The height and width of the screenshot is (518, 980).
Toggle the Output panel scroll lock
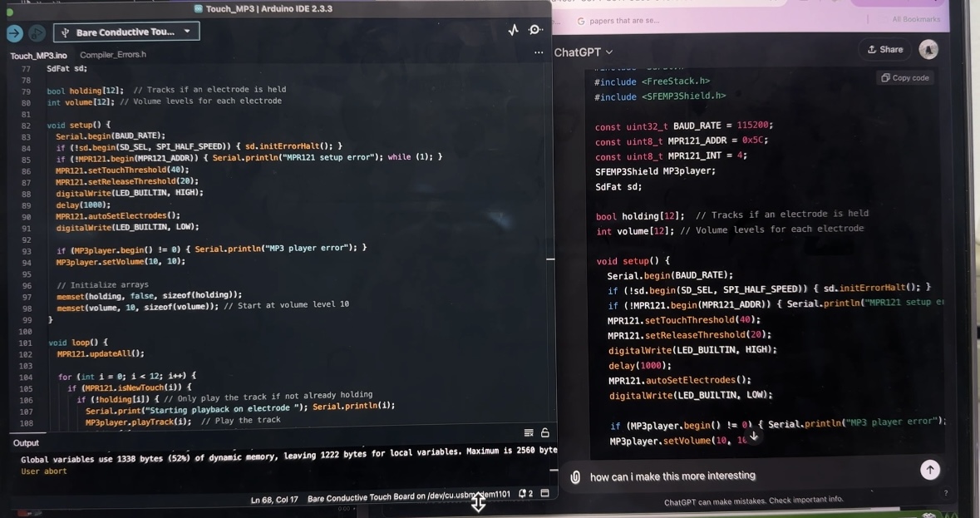tap(545, 432)
